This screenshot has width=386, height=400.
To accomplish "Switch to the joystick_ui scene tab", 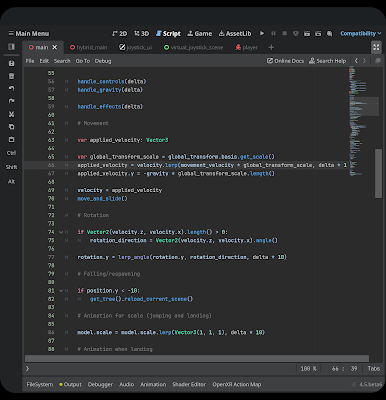I will 136,47.
